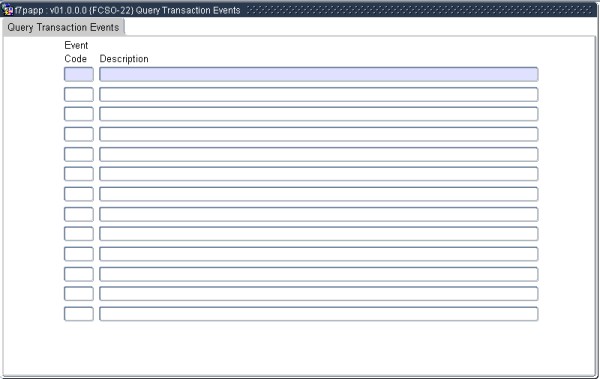
Task: Click the second row Description field
Action: pos(319,94)
